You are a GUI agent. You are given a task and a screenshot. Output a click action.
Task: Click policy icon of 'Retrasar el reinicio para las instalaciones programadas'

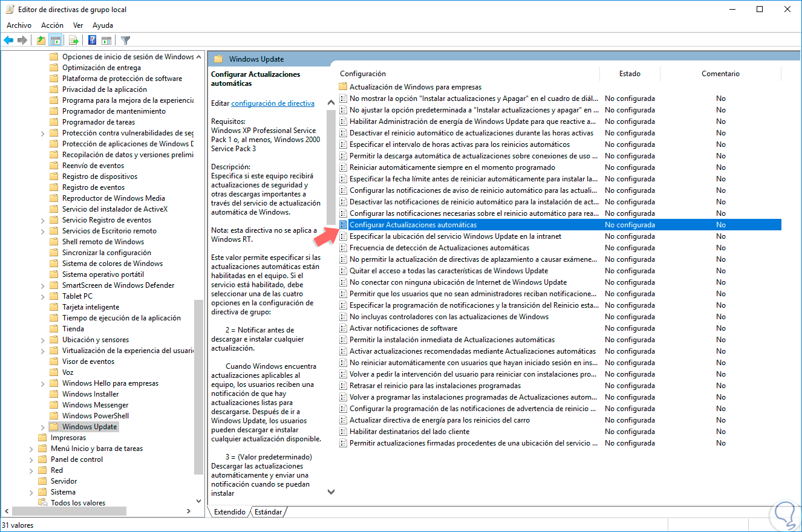tap(344, 386)
